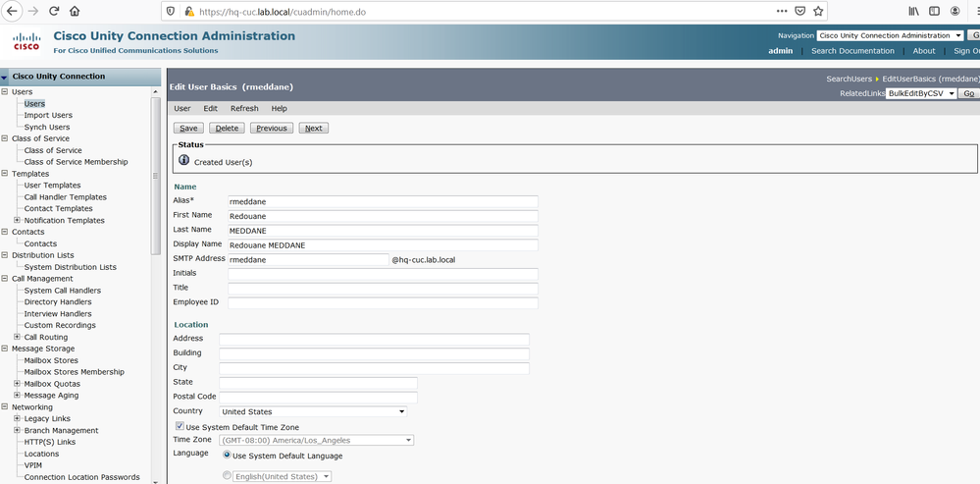Click the Alias input field

383,201
